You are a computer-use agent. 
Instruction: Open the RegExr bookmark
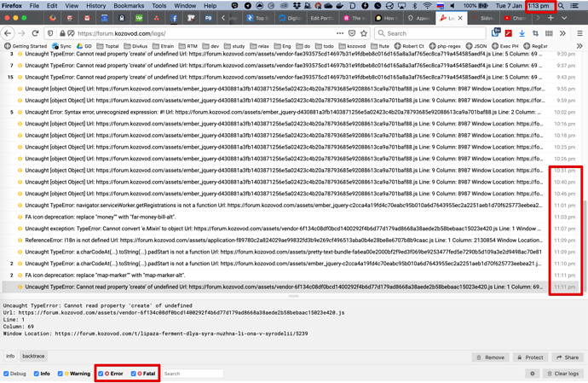pos(535,46)
